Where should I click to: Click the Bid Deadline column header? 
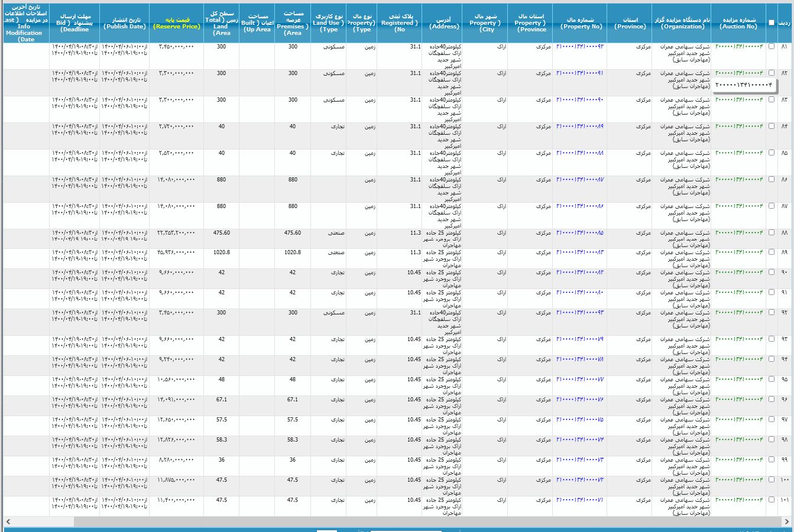[75, 23]
